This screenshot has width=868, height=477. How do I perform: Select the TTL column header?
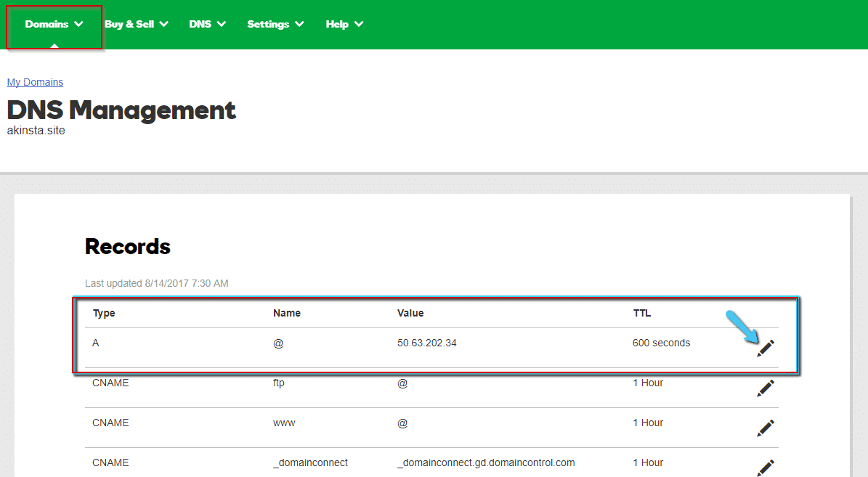642,313
